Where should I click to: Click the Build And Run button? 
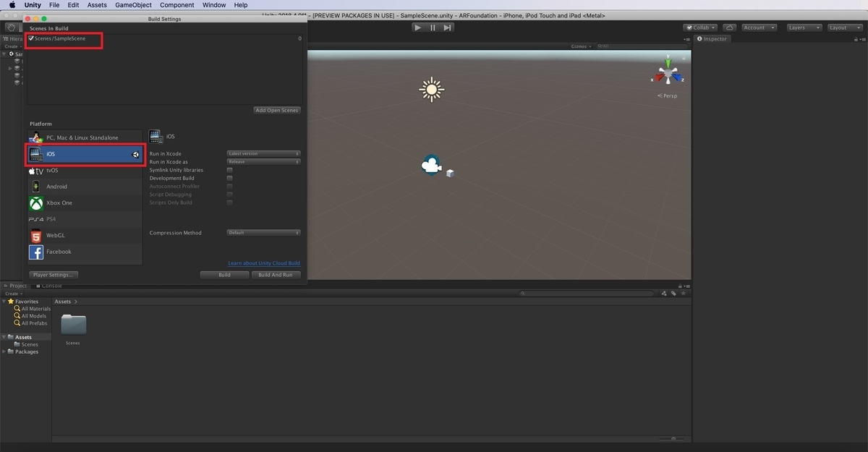(x=276, y=275)
